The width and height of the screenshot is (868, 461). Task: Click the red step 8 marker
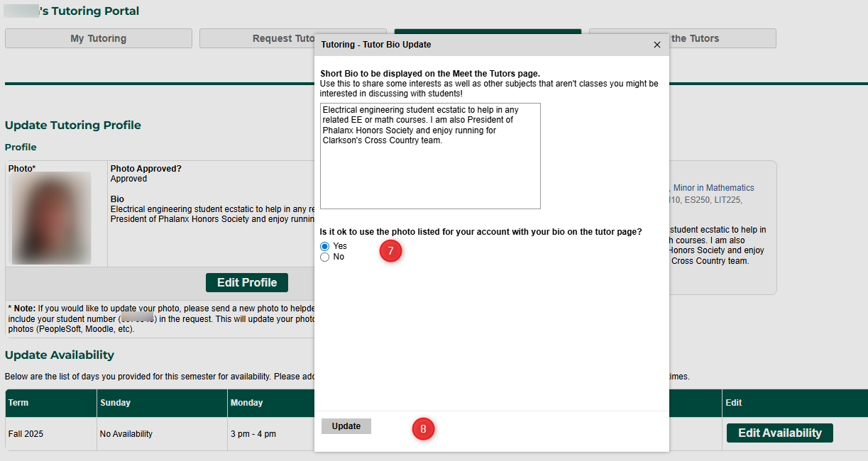point(423,428)
